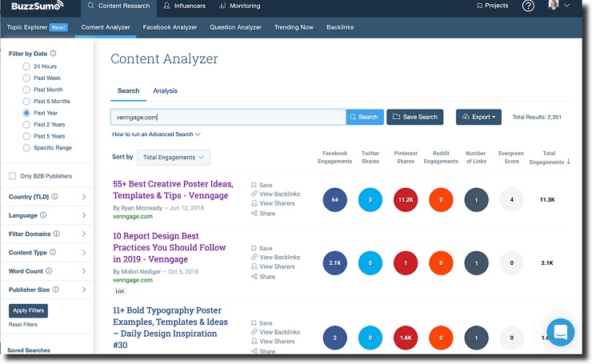Click evergreen score circle showing 4
This screenshot has width=592, height=364.
(511, 199)
